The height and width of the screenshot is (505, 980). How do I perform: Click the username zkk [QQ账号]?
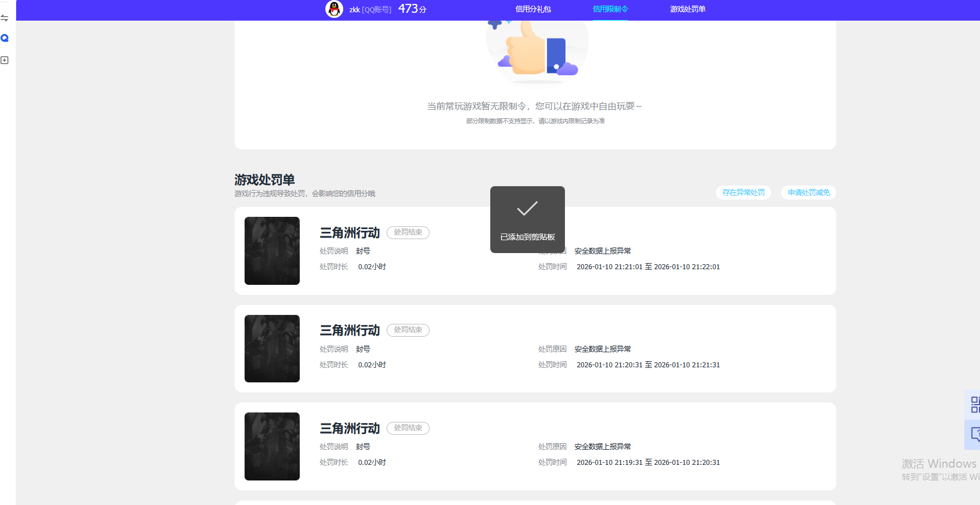pyautogui.click(x=370, y=9)
